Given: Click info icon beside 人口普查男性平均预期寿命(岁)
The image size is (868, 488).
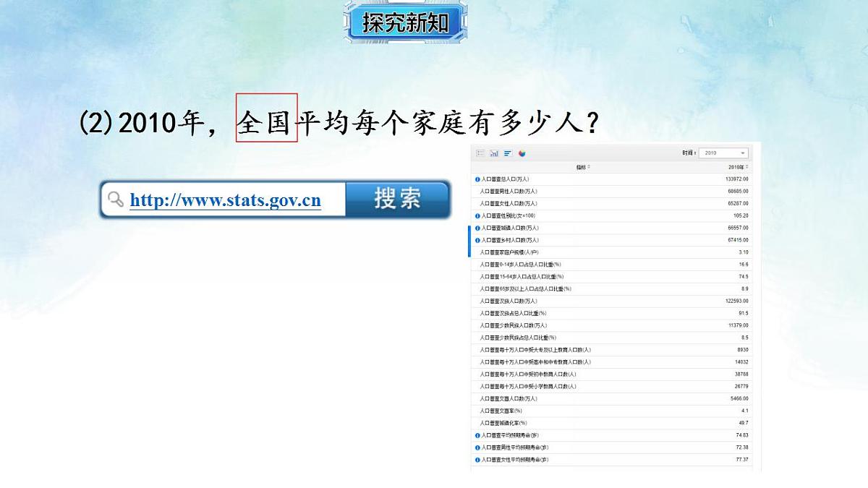Looking at the screenshot, I should point(477,448).
